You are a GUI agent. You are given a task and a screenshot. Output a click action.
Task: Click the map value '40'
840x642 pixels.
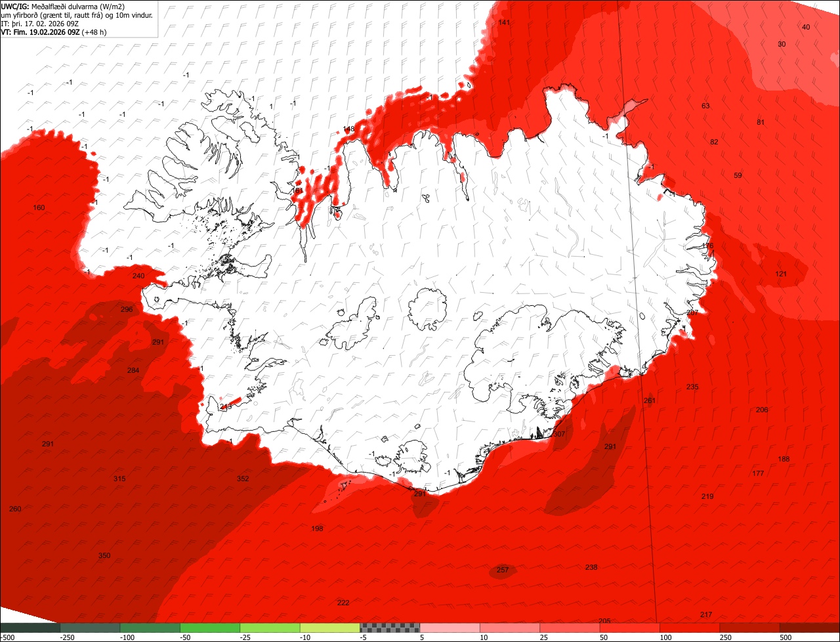(806, 27)
